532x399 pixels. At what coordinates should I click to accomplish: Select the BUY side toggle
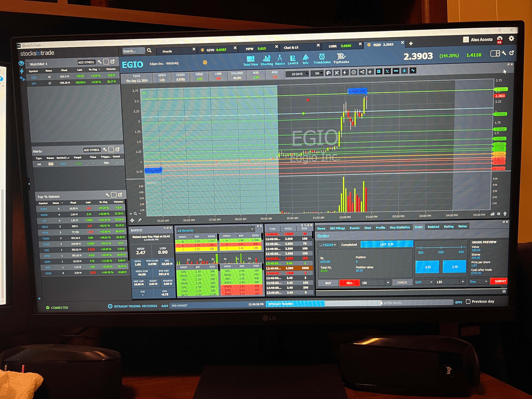328,283
